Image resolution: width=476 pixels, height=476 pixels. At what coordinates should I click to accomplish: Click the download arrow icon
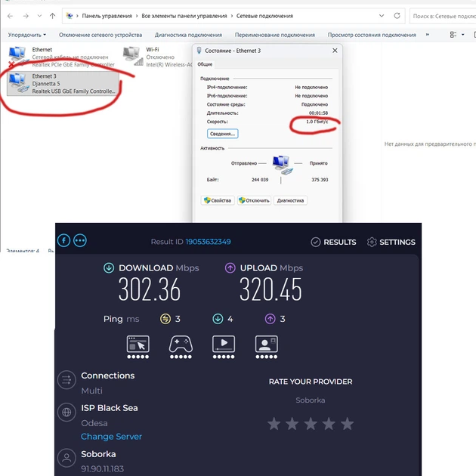pos(109,267)
